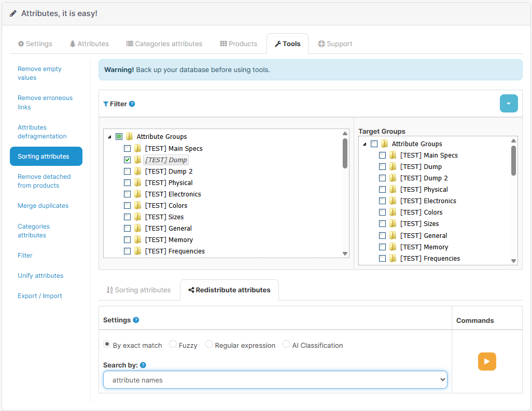The image size is (532, 411).
Task: Check [TEST] Electronics in Target Groups
Action: 382,201
